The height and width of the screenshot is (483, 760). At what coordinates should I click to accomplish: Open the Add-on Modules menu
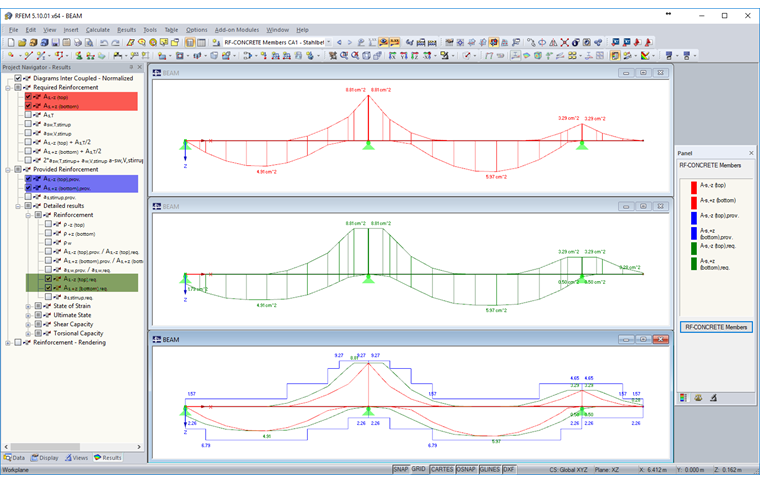point(237,30)
